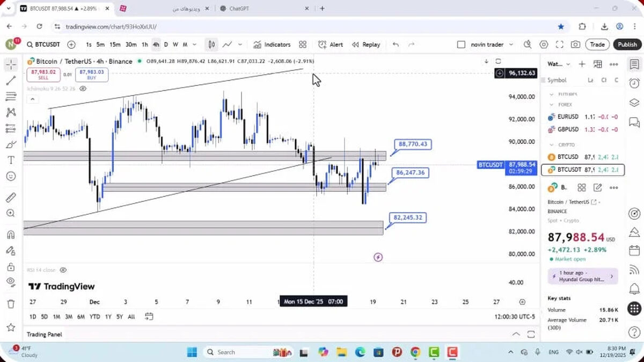Click the remove objects trash icon

(11, 304)
